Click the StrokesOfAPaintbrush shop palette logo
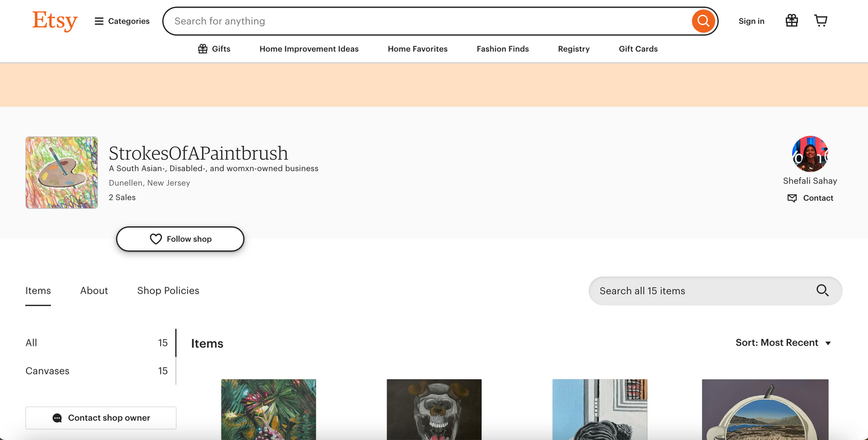This screenshot has width=868, height=440. (x=61, y=172)
